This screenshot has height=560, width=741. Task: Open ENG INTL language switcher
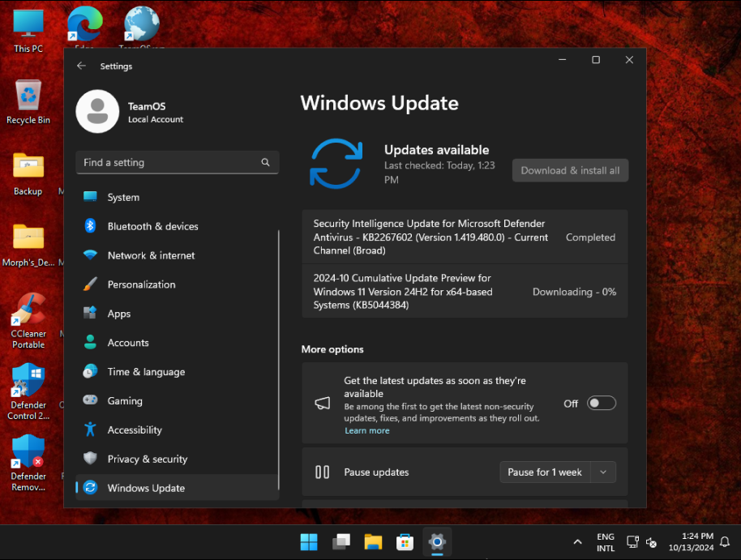(605, 542)
